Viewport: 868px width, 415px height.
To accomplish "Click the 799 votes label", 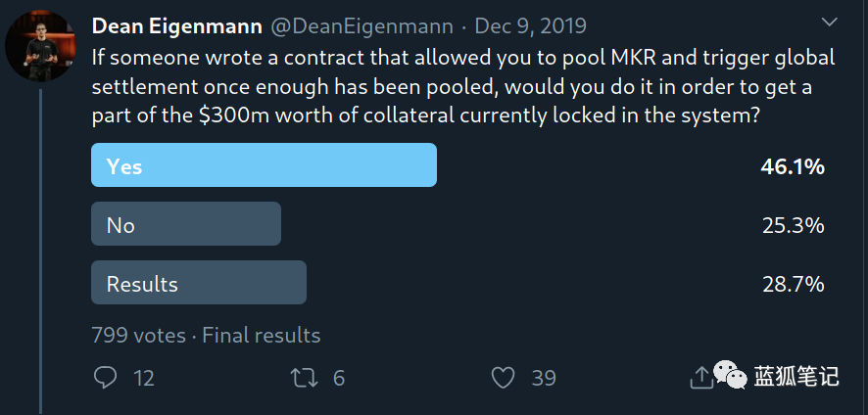I will pos(139,336).
